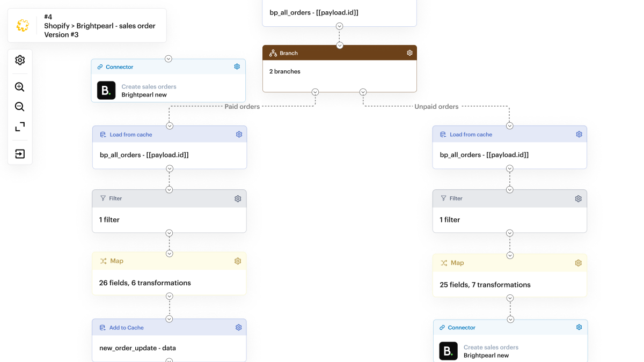This screenshot has height=362, width=644.
Task: Open the 26 fields, 6 transformations Map step
Action: [169, 283]
